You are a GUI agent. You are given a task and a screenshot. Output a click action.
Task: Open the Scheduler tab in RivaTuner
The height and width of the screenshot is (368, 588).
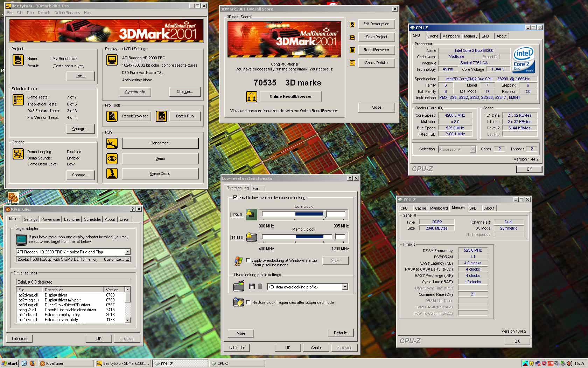click(92, 219)
